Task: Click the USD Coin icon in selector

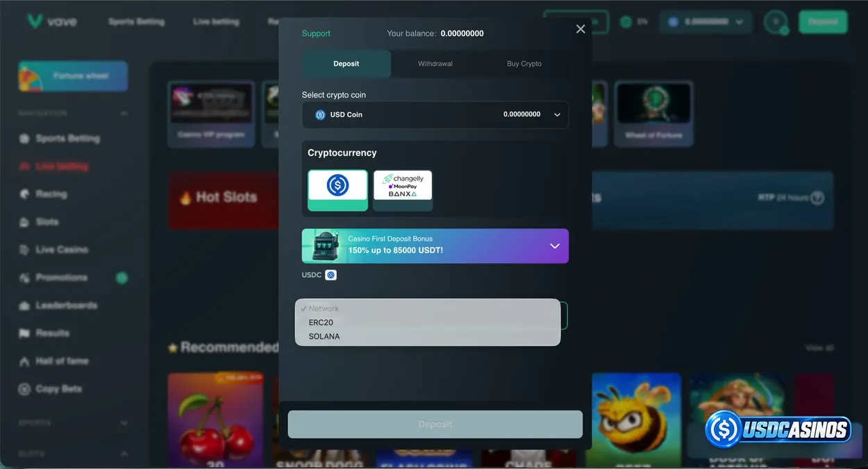Action: point(320,114)
